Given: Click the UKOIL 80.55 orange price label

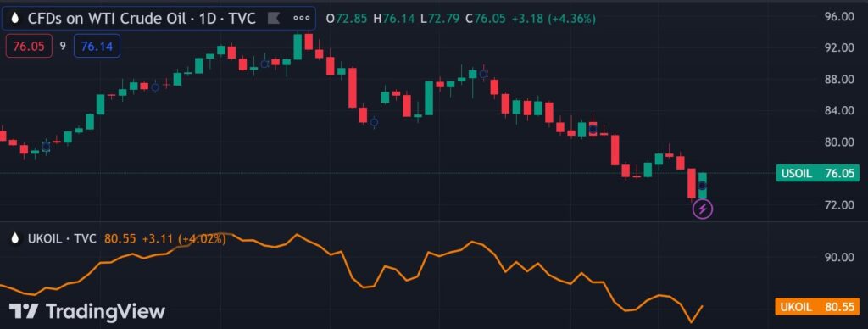Looking at the screenshot, I should coord(817,307).
